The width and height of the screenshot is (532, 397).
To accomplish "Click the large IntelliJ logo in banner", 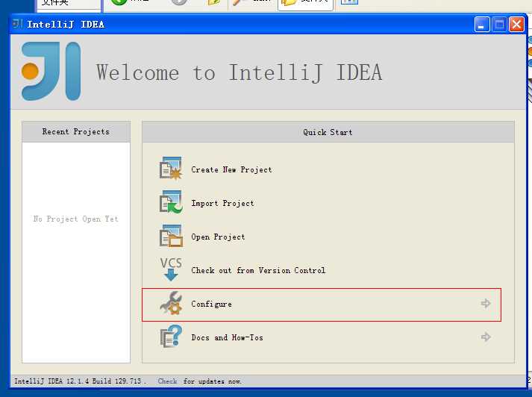I will point(51,71).
